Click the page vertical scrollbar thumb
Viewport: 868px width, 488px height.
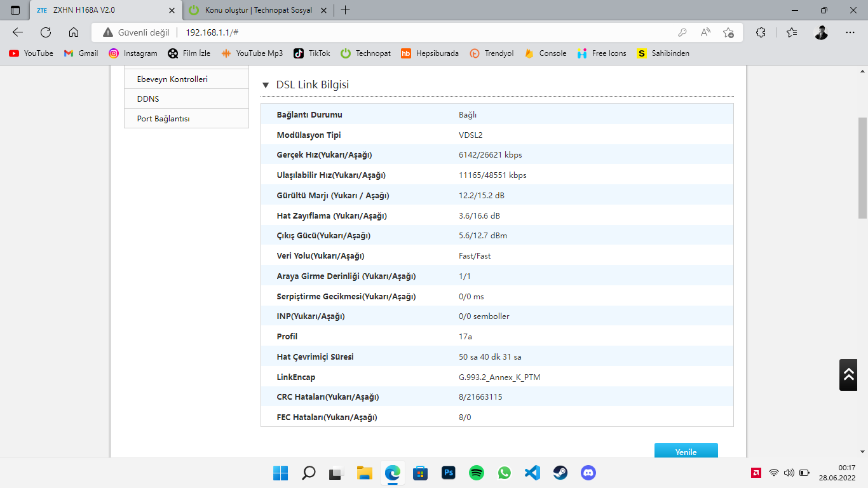pos(862,168)
